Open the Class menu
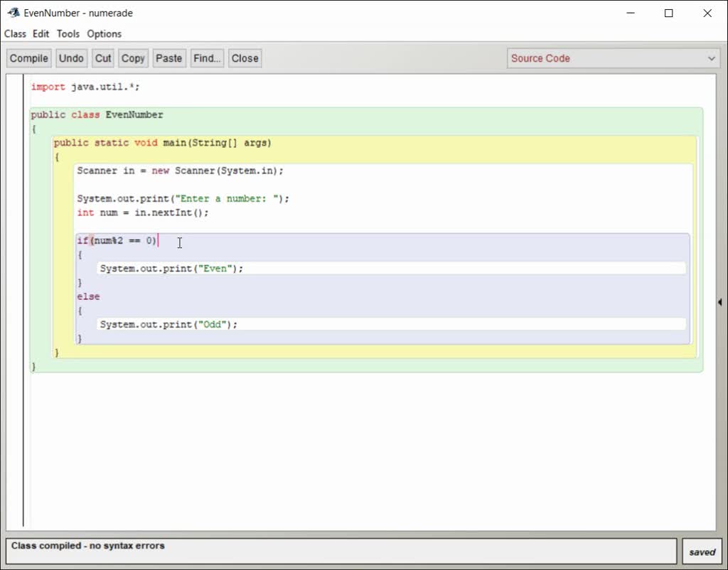The image size is (728, 570). [16, 34]
